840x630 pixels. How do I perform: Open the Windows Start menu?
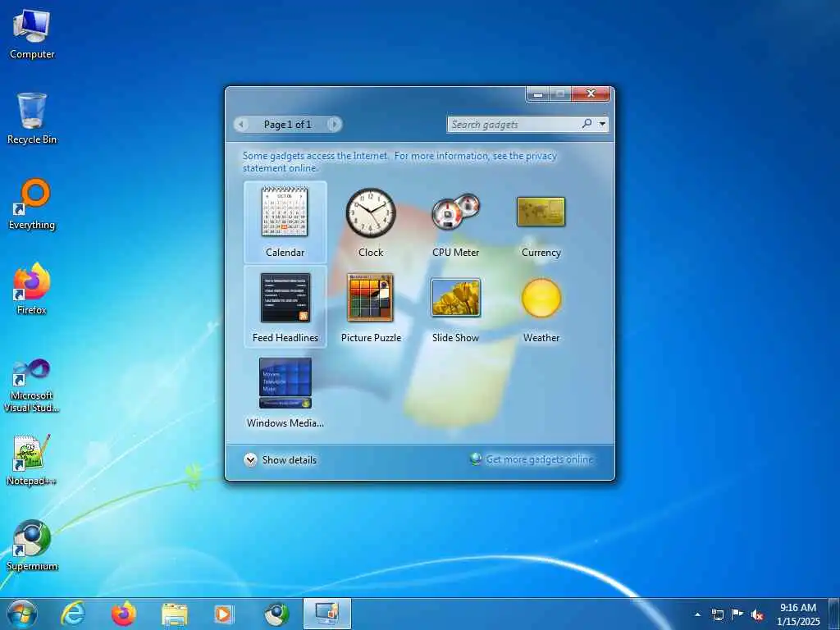pyautogui.click(x=22, y=614)
